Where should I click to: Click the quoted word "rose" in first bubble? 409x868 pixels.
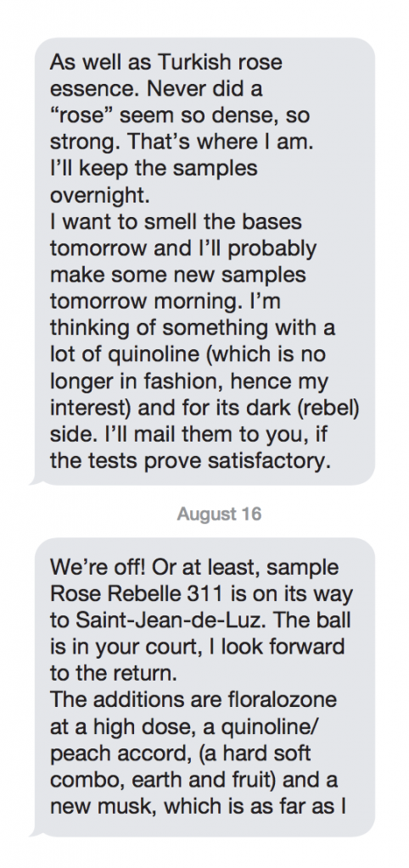(x=82, y=114)
